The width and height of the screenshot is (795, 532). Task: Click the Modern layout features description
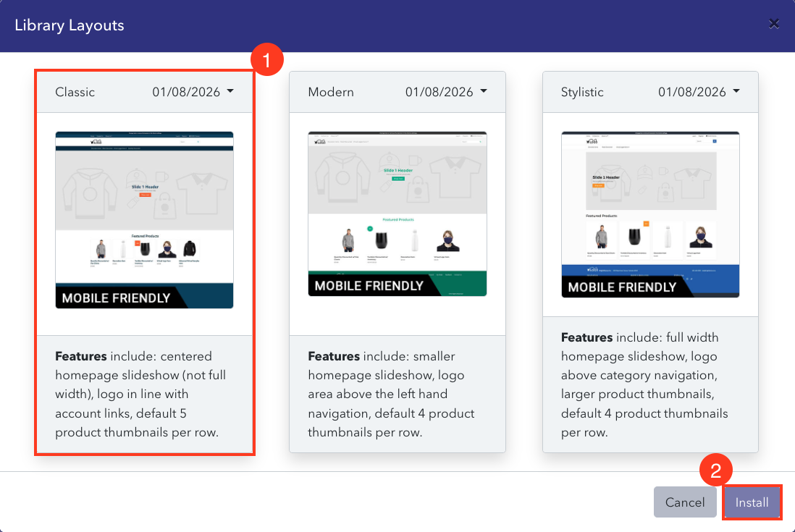coord(392,394)
